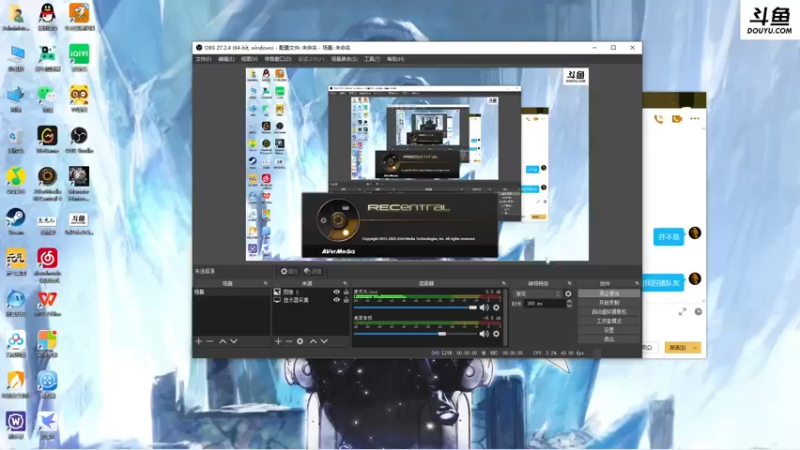Image resolution: width=800 pixels, height=450 pixels.
Task: Open iQIYI desktop shortcut
Action: [x=79, y=57]
